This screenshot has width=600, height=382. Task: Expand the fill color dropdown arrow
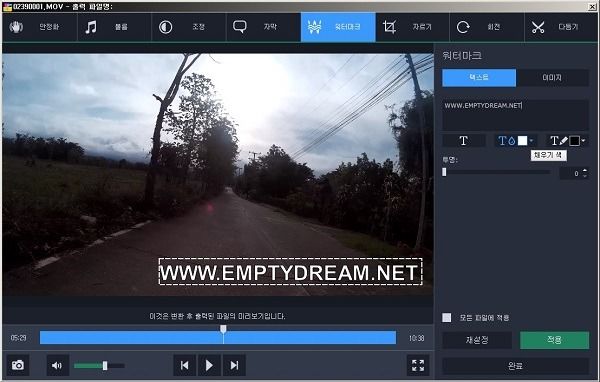531,141
